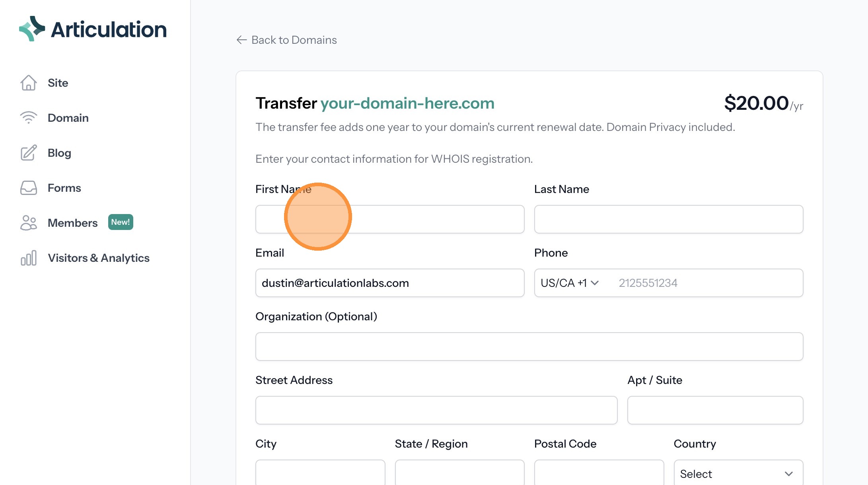This screenshot has height=485, width=868.
Task: Click the Phone number input field
Action: point(706,283)
